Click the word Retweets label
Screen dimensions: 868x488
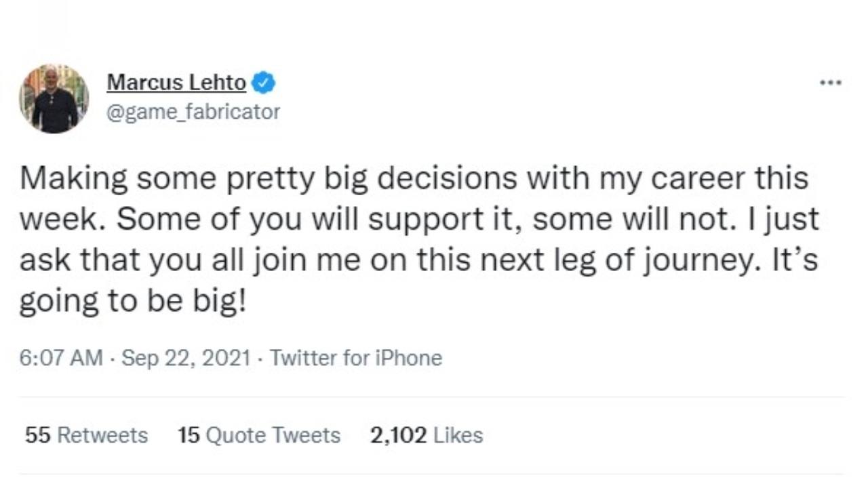pos(102,435)
